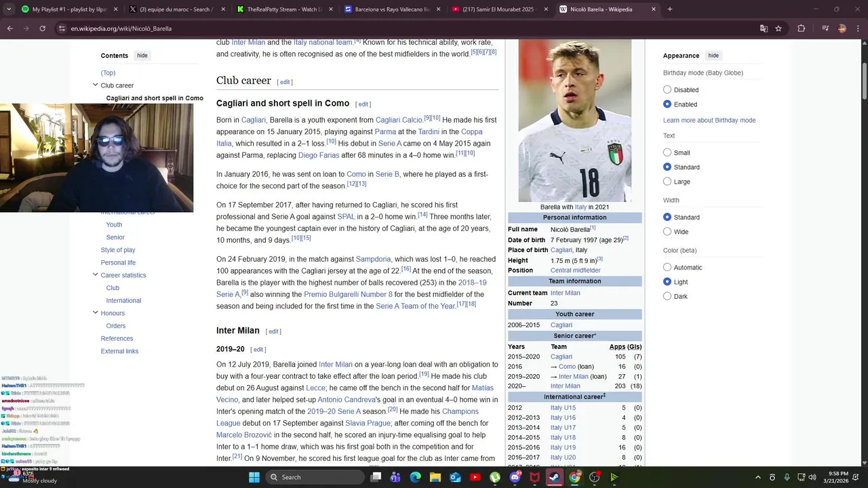Switch to Chrome in taskbar
The height and width of the screenshot is (488, 868).
click(574, 477)
